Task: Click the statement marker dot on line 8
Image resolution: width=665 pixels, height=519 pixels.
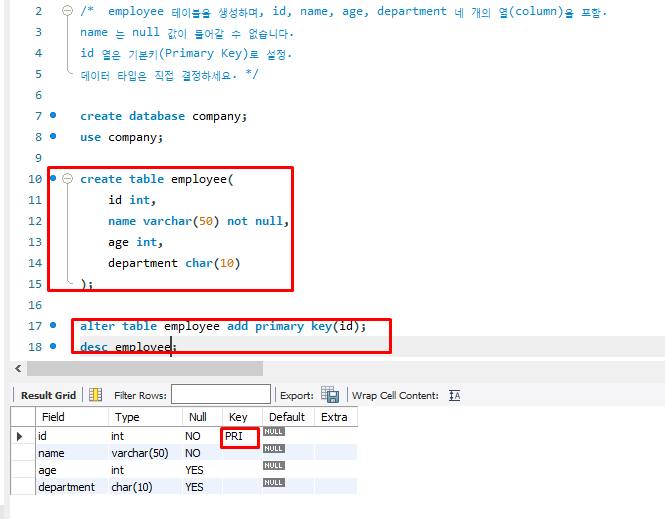Action: [53, 136]
